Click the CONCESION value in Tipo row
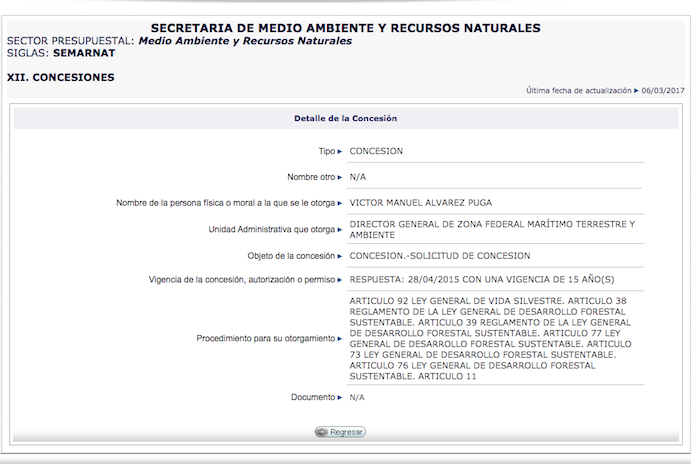Viewport: 700px width, 464px height. coord(376,151)
